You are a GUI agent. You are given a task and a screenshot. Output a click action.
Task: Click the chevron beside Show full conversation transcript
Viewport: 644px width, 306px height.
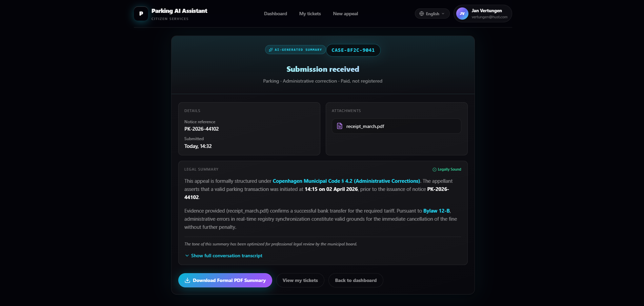pos(187,256)
